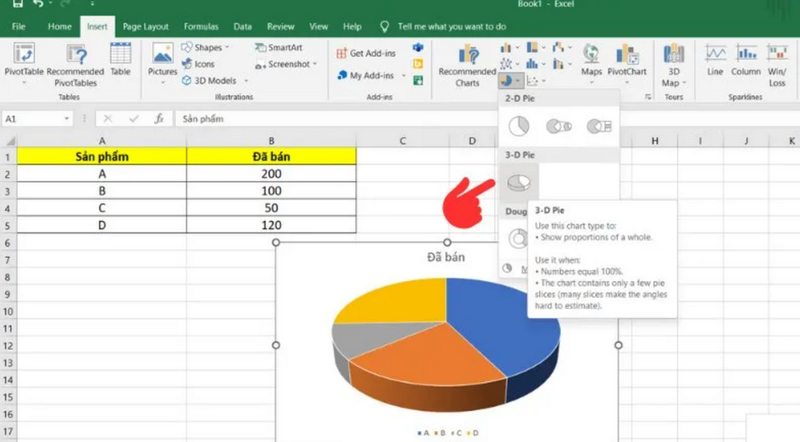
Task: Open the Help tab
Action: click(352, 27)
